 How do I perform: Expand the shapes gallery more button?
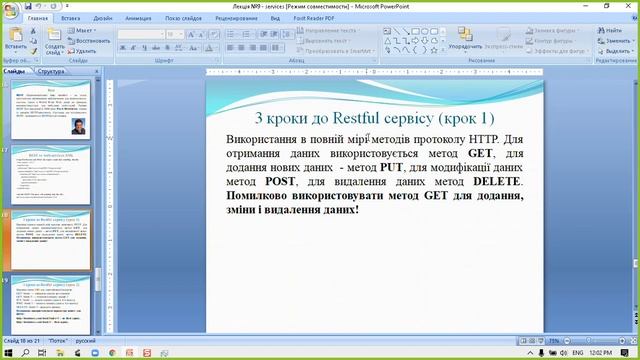pos(443,50)
